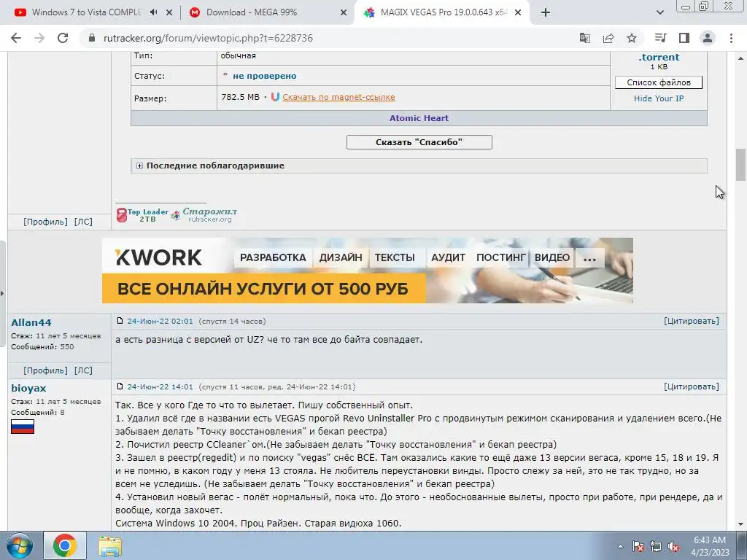
Task: Click the Старожил rutracker badge
Action: (204, 215)
